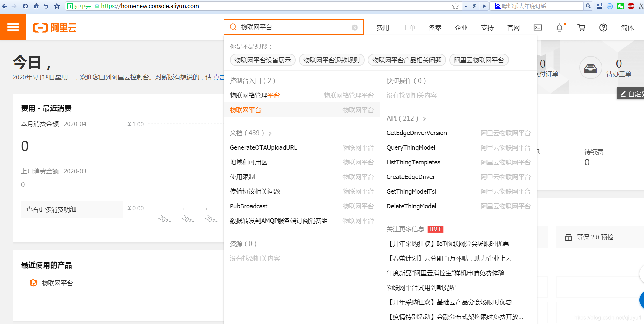Open the shopping cart

coord(581,28)
